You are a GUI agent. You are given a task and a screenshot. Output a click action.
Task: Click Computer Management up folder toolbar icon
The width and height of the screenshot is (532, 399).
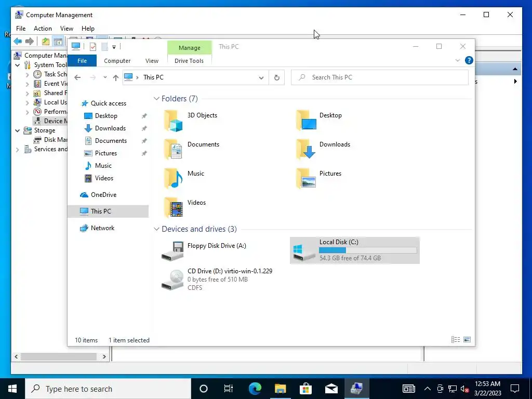pyautogui.click(x=46, y=42)
